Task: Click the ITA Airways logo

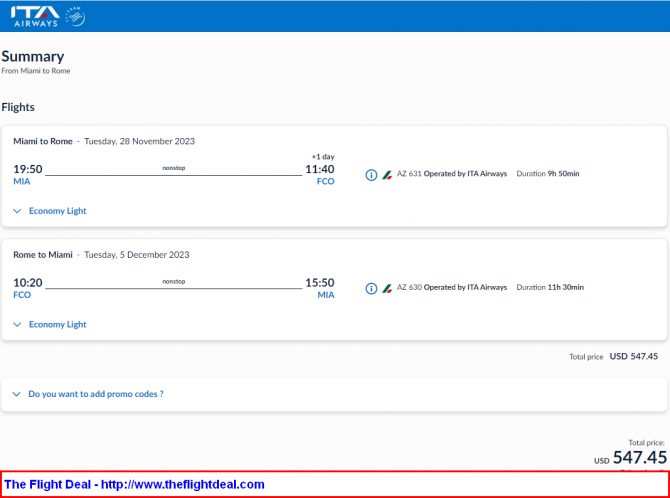Action: (x=35, y=16)
